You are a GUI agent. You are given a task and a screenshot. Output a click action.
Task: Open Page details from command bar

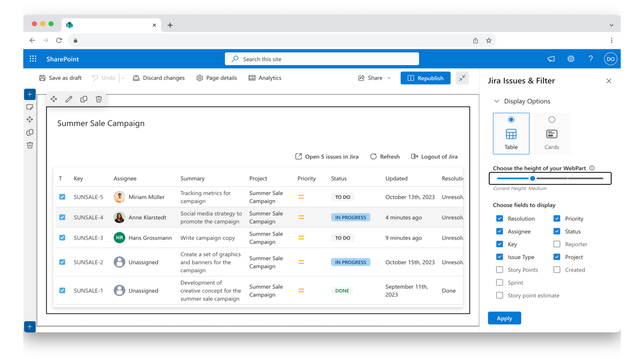coord(217,78)
